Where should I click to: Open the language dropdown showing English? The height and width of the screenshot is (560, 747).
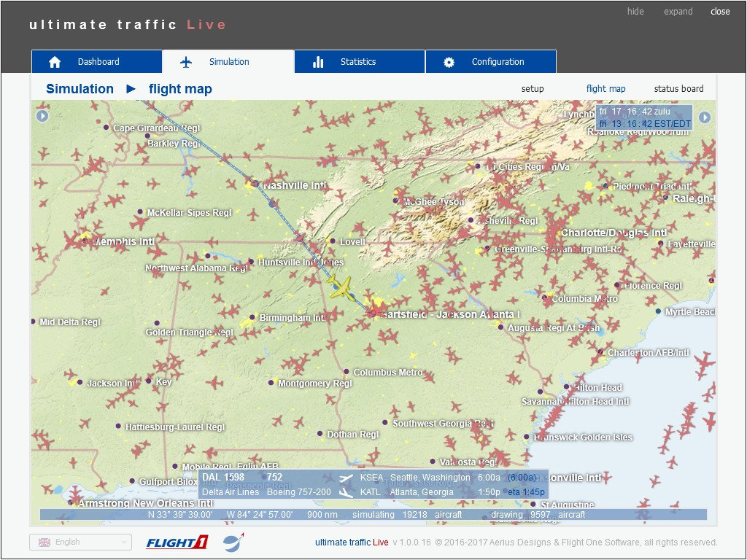click(x=80, y=542)
